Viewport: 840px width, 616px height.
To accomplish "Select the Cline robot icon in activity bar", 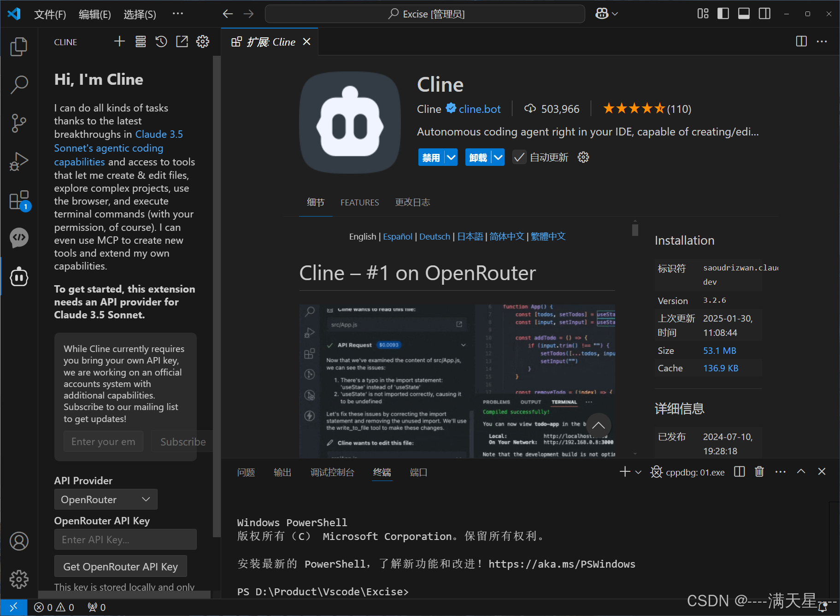I will [19, 276].
